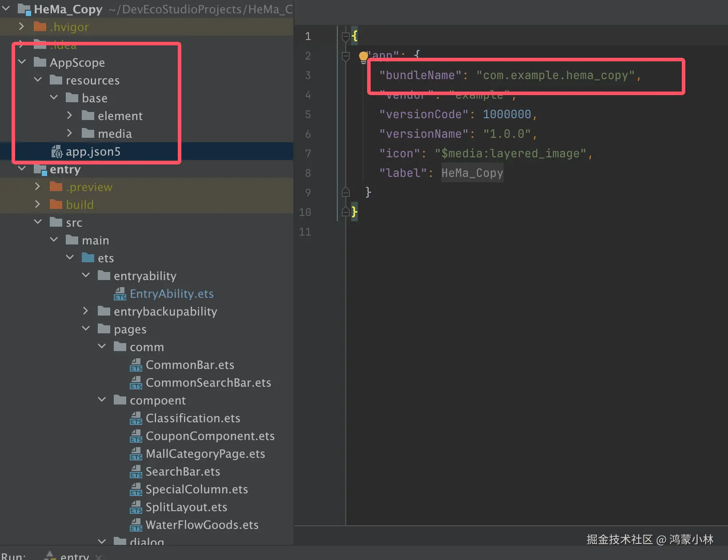
Task: Click the ETS file icon beside Classification.ets
Action: [x=136, y=418]
